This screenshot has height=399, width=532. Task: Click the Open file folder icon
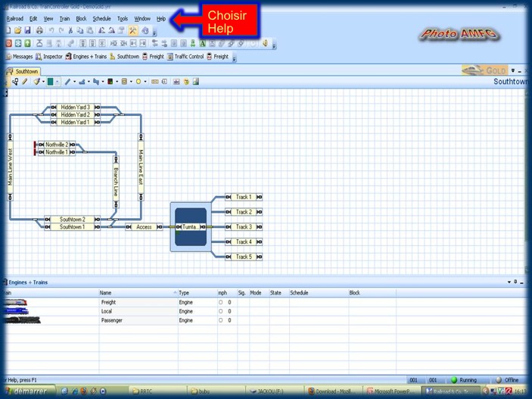click(x=17, y=30)
